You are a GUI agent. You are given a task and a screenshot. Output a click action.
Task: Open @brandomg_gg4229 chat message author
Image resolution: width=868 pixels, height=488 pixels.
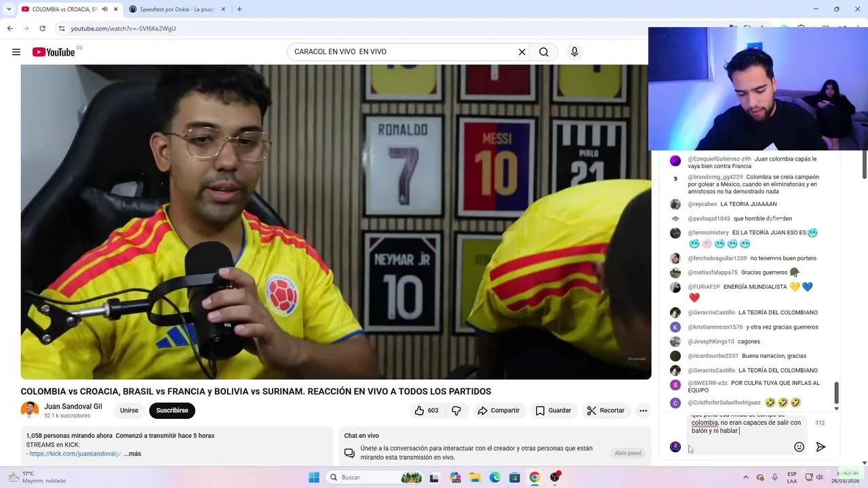pos(715,177)
